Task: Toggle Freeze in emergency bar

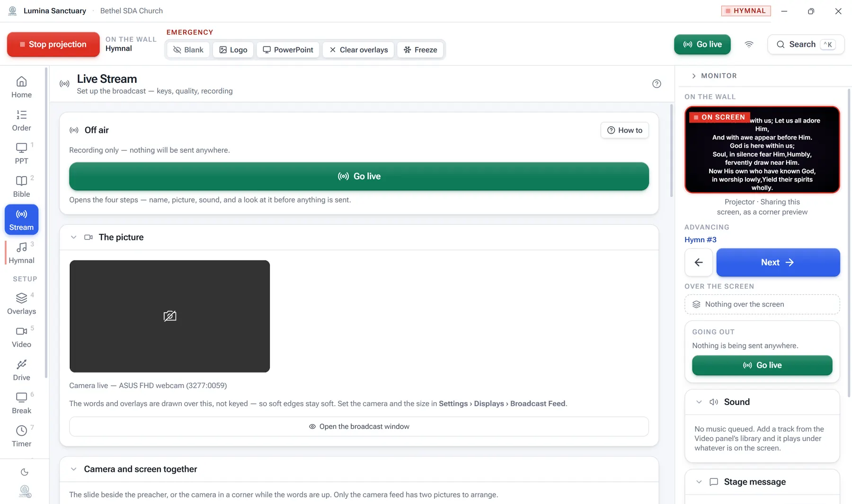Action: pos(420,50)
